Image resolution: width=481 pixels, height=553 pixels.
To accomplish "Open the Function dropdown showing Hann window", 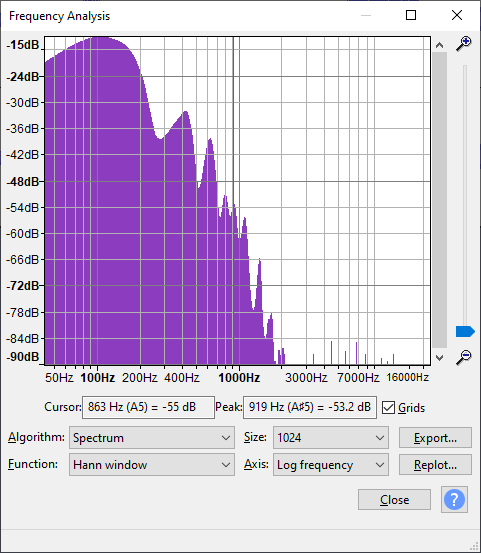I will point(152,465).
